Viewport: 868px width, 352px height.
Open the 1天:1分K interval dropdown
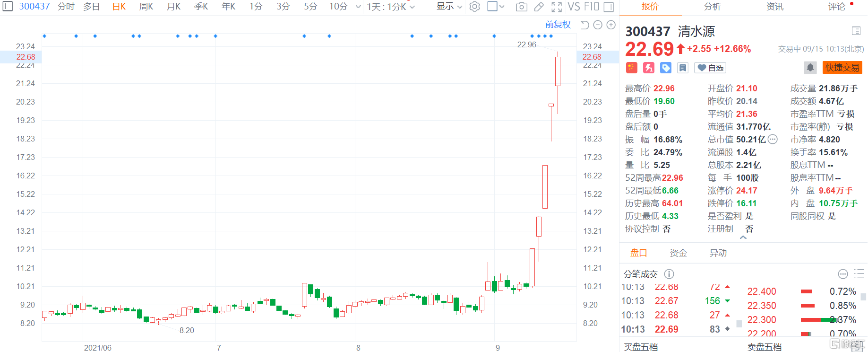(391, 7)
